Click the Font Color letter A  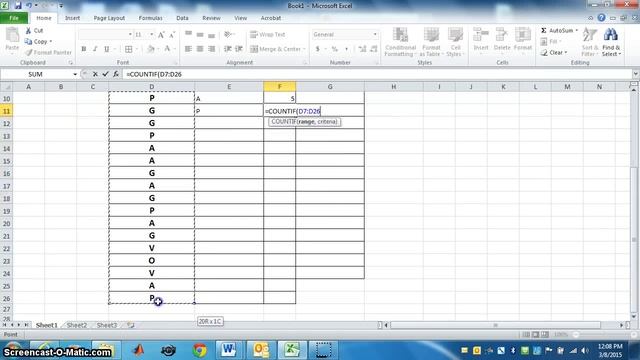click(167, 49)
